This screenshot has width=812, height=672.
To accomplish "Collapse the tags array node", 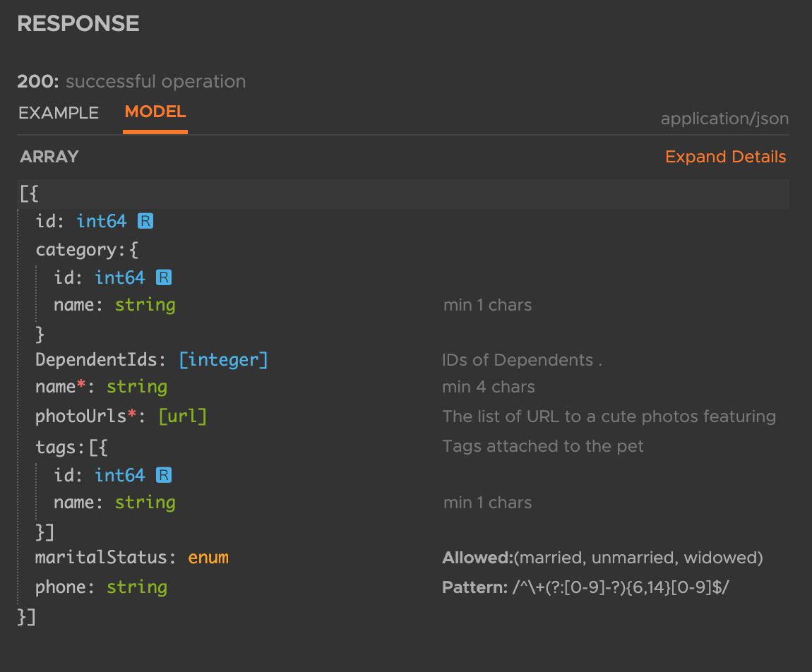I will (71, 447).
